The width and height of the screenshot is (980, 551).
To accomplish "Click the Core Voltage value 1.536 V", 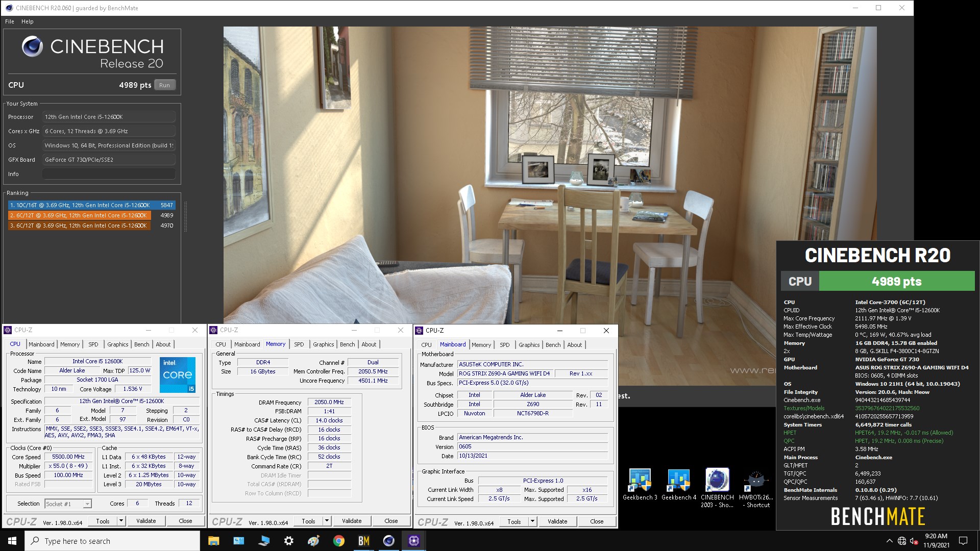I will [133, 389].
